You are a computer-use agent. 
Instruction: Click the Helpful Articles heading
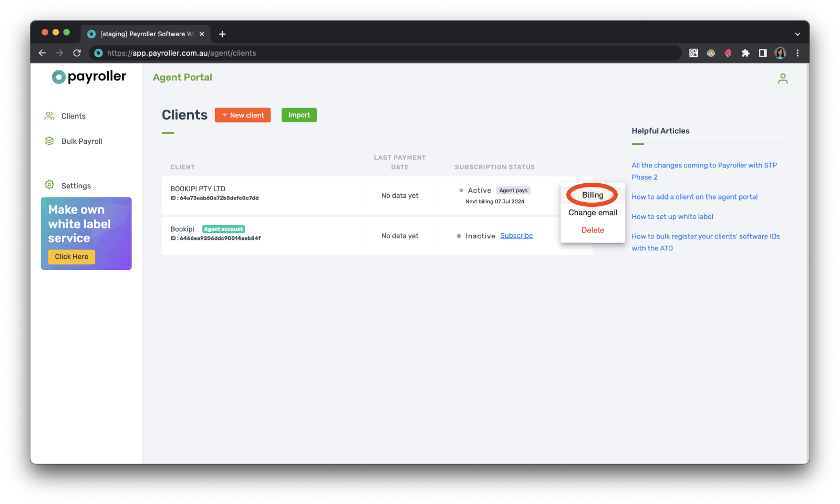(x=660, y=131)
